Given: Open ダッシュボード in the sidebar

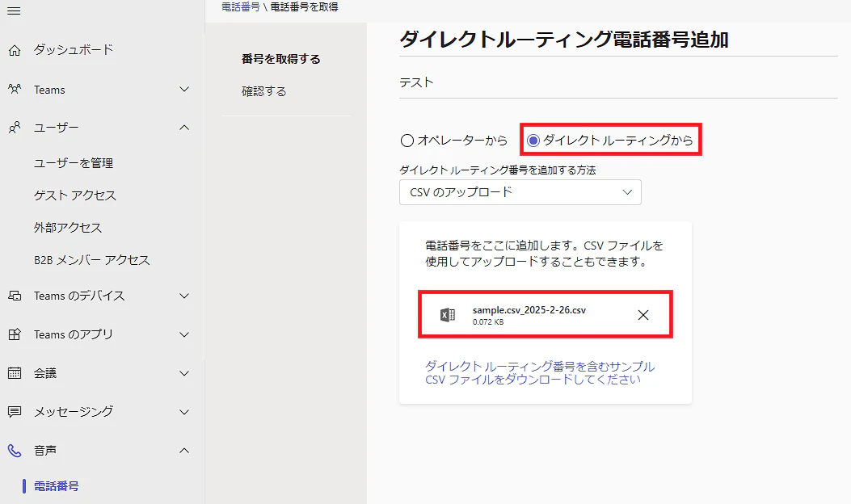Looking at the screenshot, I should tap(74, 50).
